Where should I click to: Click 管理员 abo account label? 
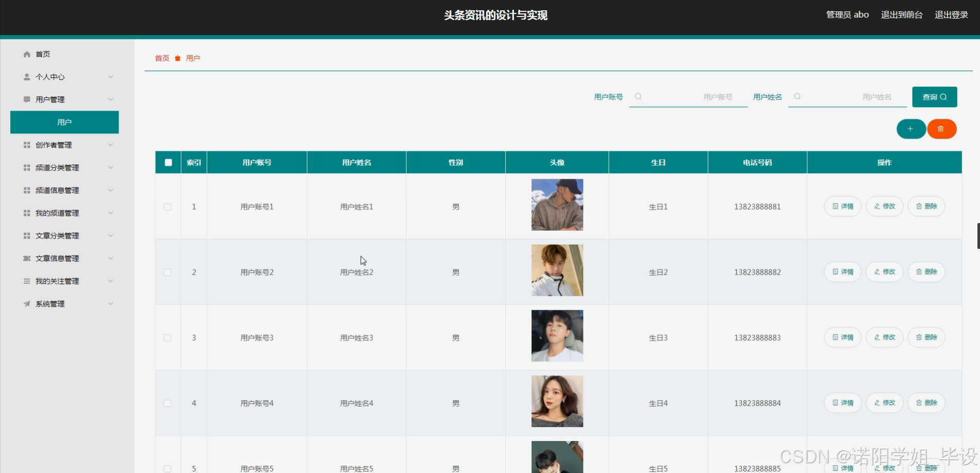848,15
